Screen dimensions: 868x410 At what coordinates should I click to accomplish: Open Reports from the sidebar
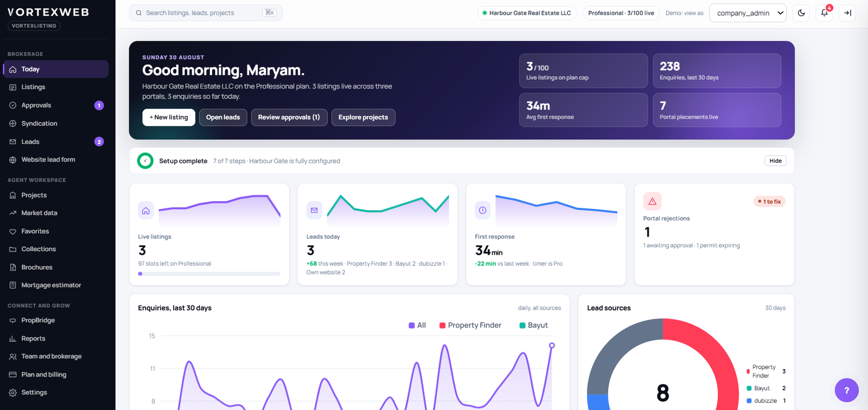point(56,338)
